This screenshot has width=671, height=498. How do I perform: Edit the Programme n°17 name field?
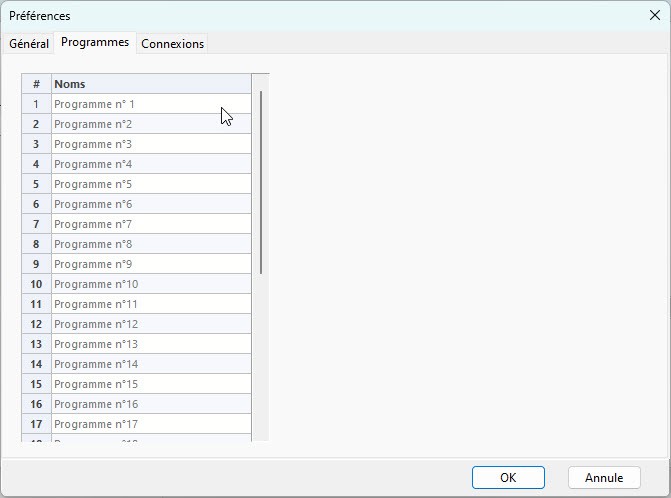click(x=150, y=424)
